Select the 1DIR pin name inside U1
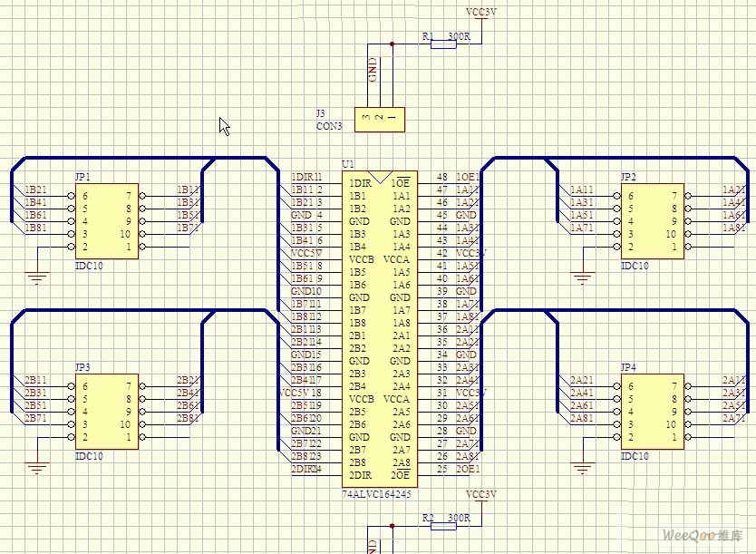This screenshot has height=554, width=756. [x=360, y=183]
